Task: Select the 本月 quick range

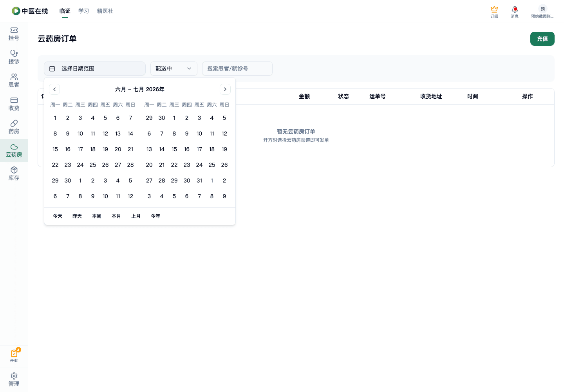Action: [116, 216]
